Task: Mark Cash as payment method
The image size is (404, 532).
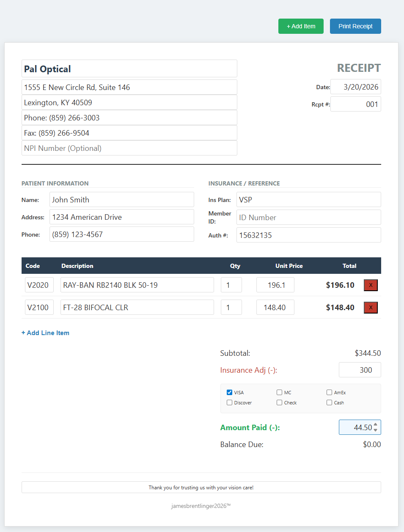Action: (329, 403)
